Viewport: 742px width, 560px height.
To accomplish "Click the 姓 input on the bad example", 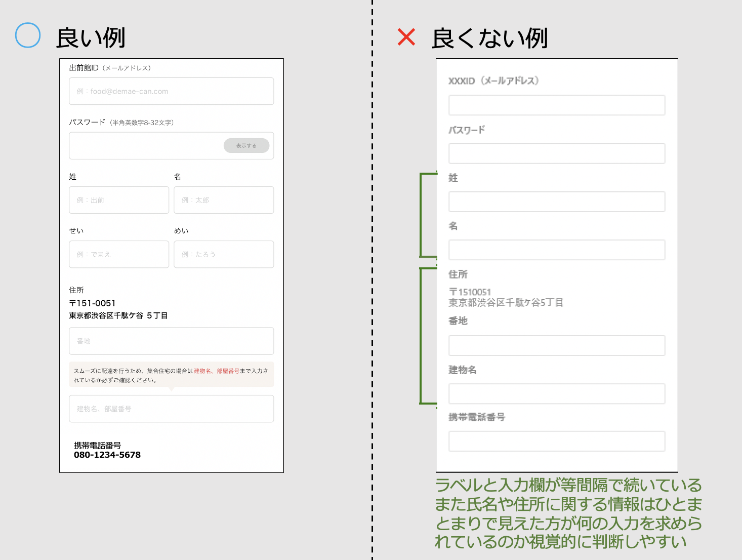I will click(x=556, y=202).
